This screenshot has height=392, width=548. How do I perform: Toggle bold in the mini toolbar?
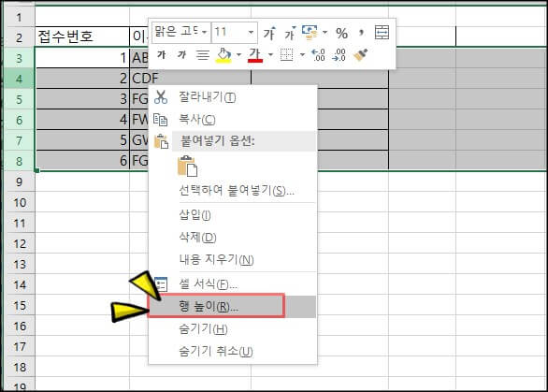coord(162,54)
